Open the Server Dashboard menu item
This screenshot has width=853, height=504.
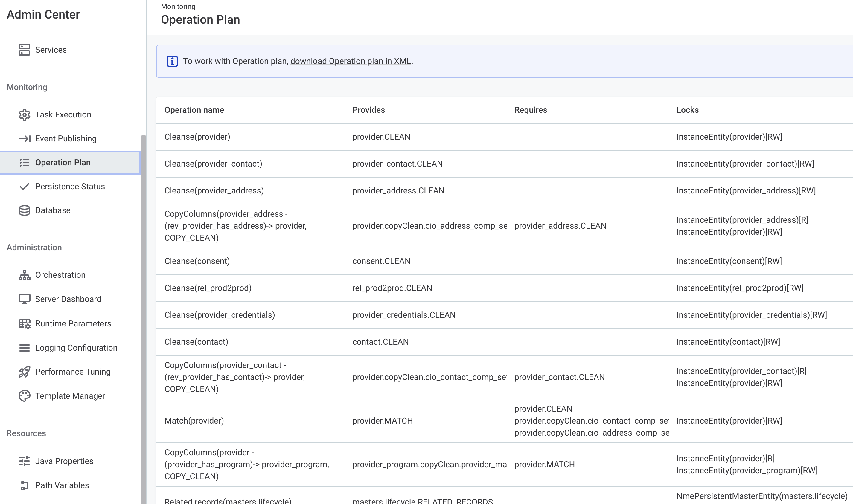pos(68,299)
